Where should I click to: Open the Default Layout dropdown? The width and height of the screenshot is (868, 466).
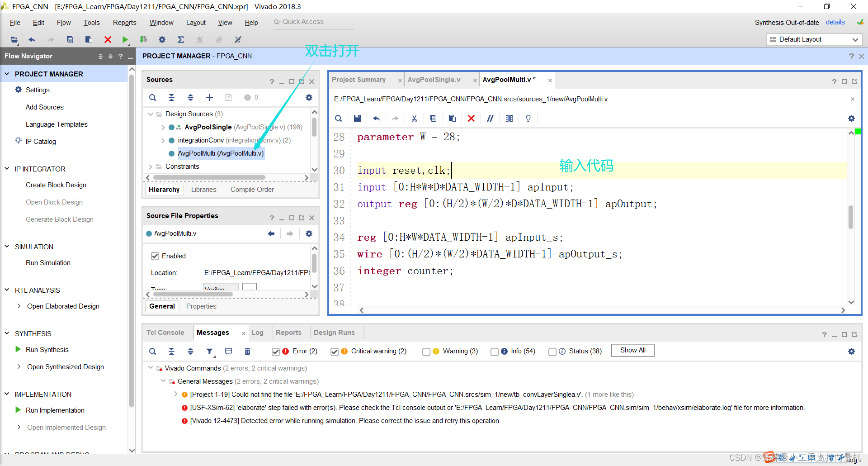pyautogui.click(x=814, y=39)
